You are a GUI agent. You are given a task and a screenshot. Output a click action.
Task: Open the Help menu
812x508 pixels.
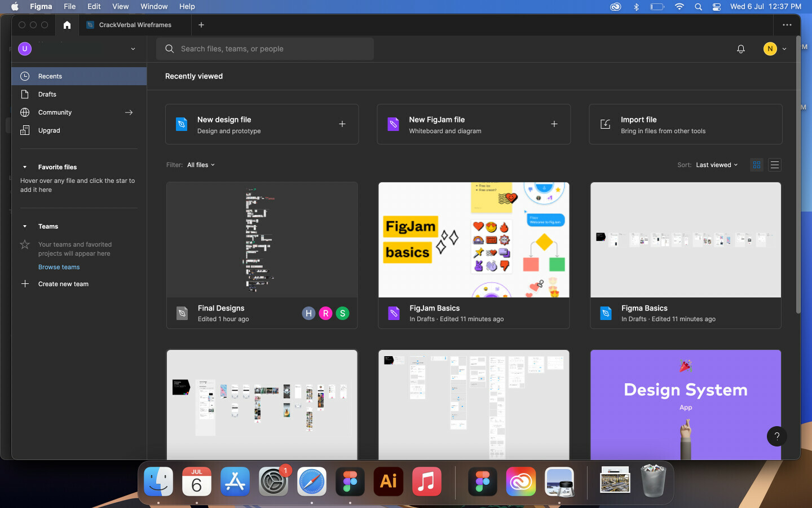click(x=187, y=7)
